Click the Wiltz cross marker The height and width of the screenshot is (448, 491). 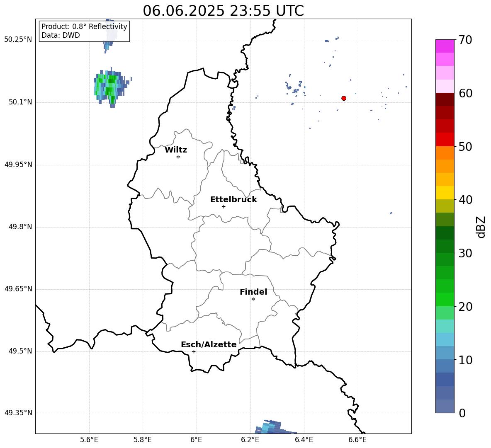178,157
